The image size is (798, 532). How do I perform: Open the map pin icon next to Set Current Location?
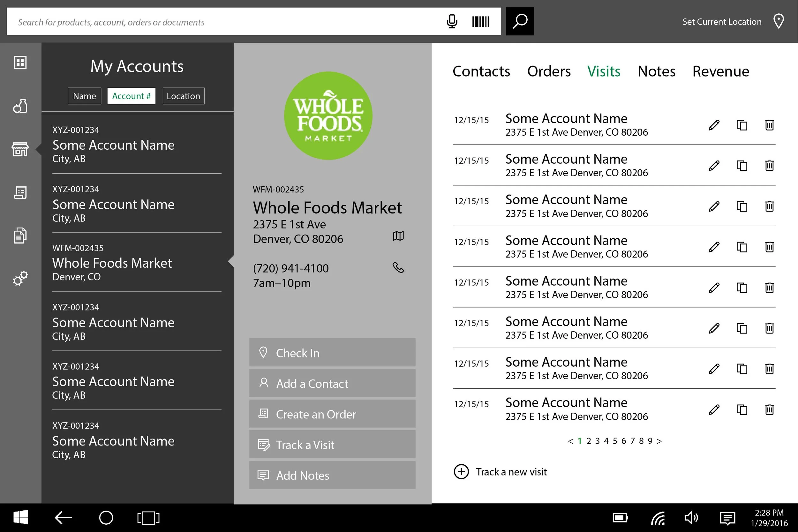[778, 21]
